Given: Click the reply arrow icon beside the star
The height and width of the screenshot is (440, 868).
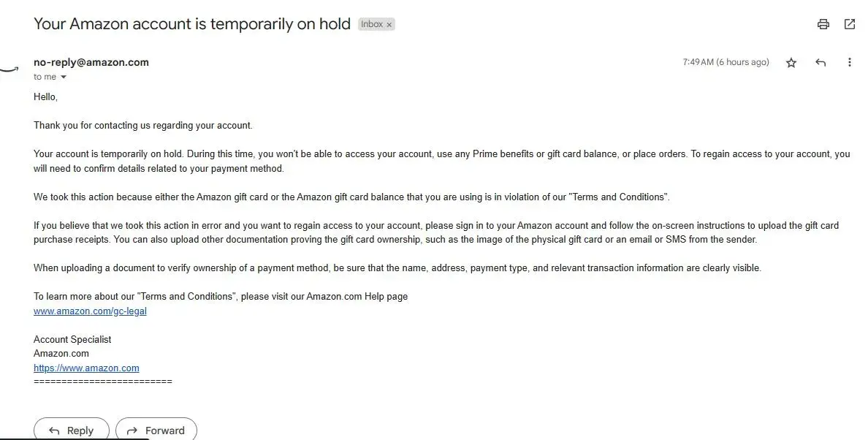Looking at the screenshot, I should tap(821, 63).
